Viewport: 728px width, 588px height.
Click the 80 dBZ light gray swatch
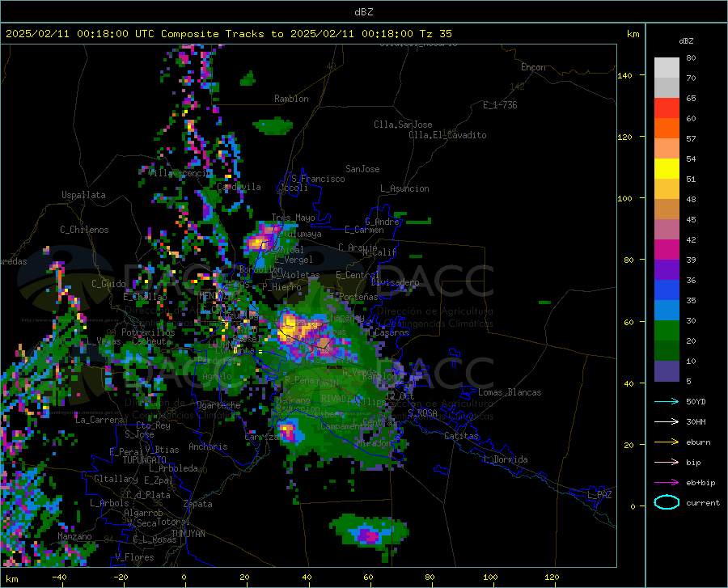tap(667, 67)
